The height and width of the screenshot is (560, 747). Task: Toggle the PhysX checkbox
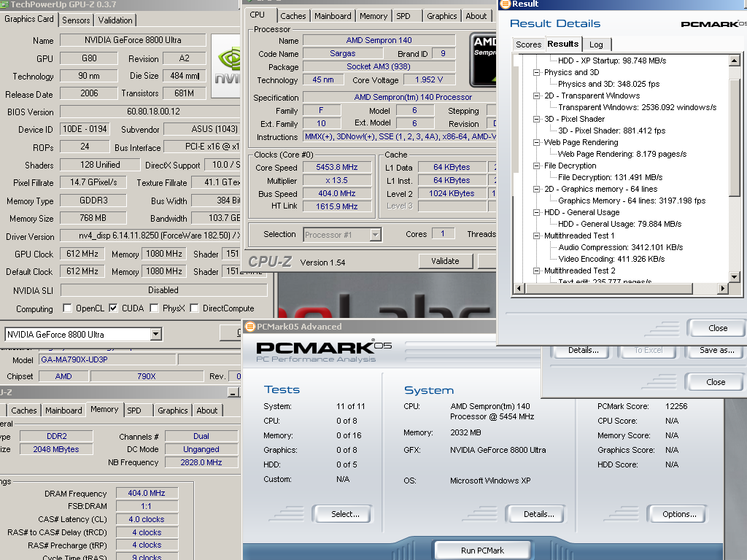[x=154, y=308]
